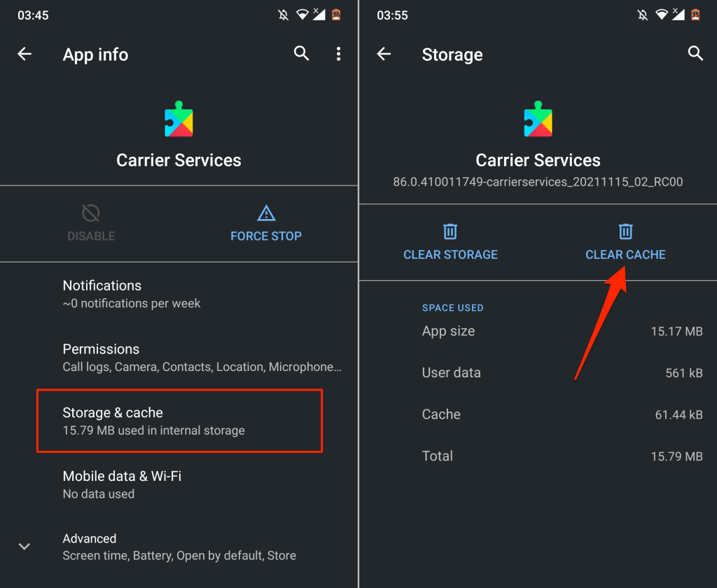The image size is (717, 588).
Task: Open Advanced settings row
Action: click(x=179, y=547)
